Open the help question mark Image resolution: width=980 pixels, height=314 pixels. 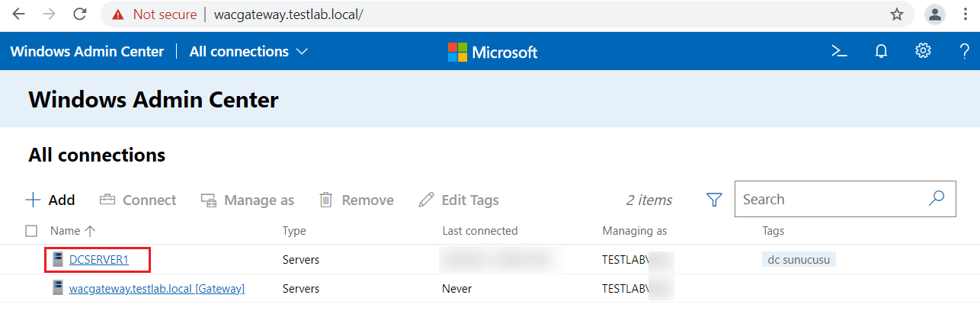pos(964,52)
